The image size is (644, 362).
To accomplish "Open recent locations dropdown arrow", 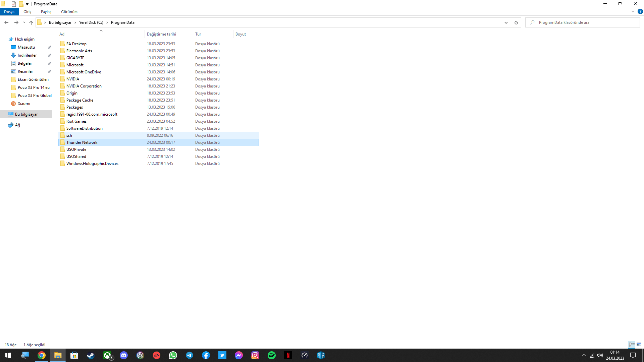I will tap(24, 22).
